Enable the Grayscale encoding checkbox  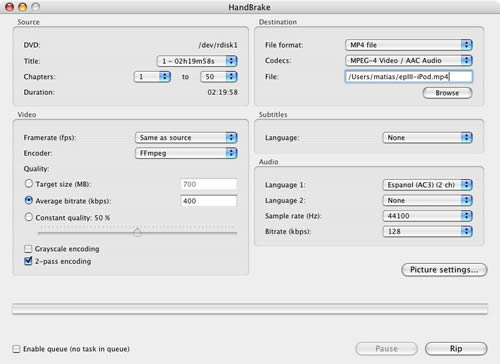28,249
